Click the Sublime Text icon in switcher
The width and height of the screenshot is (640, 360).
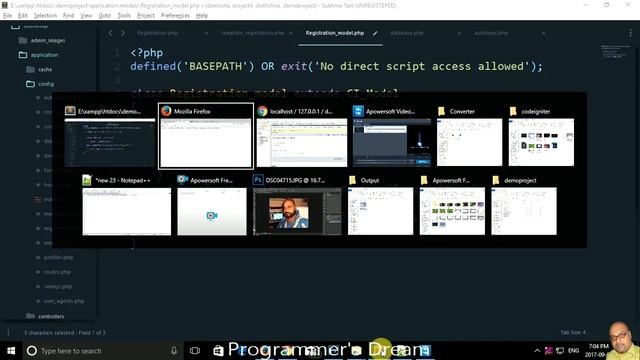70,111
